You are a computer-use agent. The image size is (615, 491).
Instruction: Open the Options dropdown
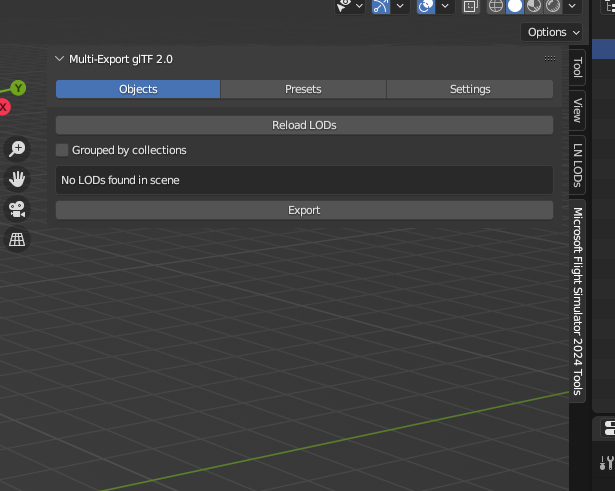pos(551,32)
